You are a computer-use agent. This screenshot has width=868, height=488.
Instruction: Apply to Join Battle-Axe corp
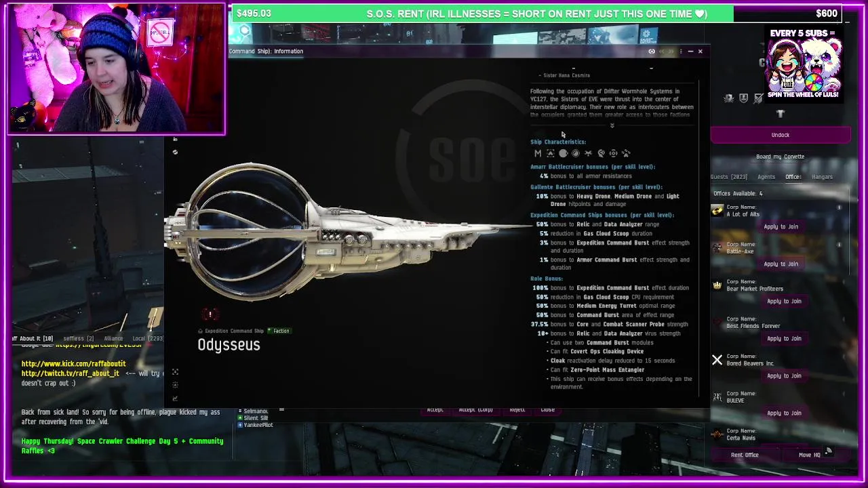[x=781, y=264]
